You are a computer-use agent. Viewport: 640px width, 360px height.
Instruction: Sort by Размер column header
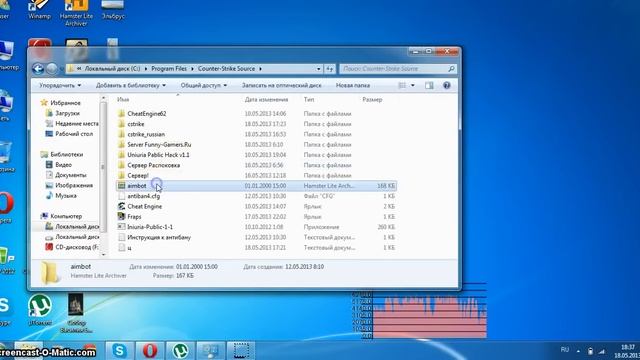tap(372, 100)
